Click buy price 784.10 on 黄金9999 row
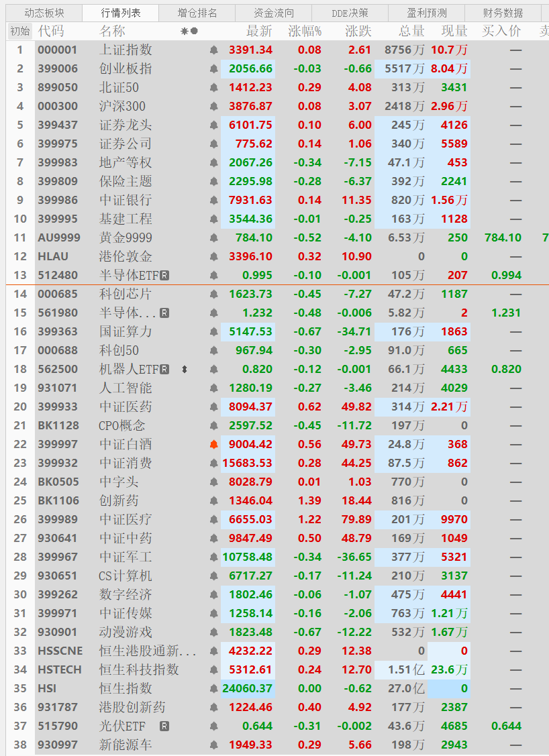Screen dimensions: 549x756 (503, 237)
